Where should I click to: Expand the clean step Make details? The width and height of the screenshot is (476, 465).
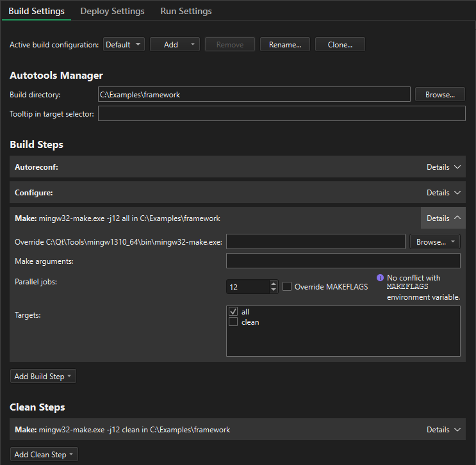pos(443,430)
